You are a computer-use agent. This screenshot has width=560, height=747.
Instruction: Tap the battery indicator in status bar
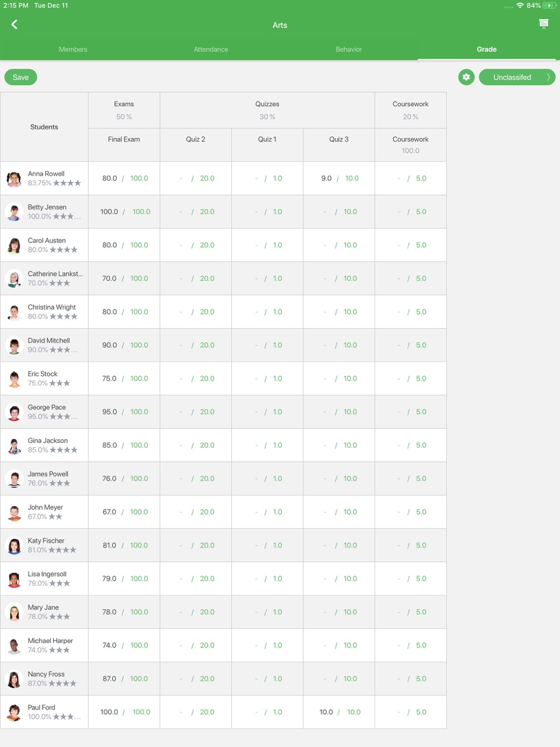pyautogui.click(x=549, y=6)
